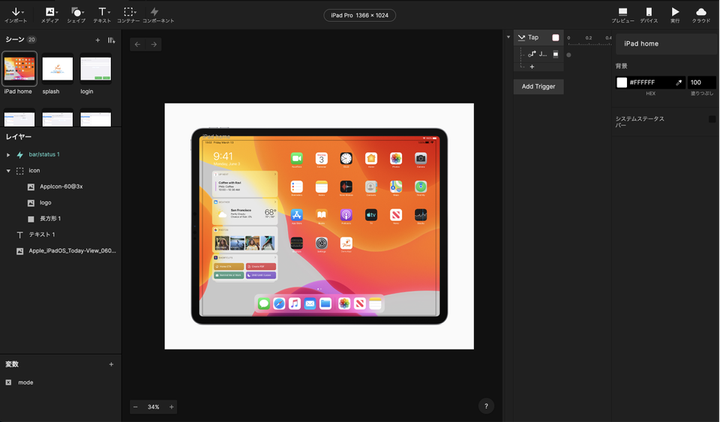
Task: Select the bar/status 1 layer
Action: [61, 155]
